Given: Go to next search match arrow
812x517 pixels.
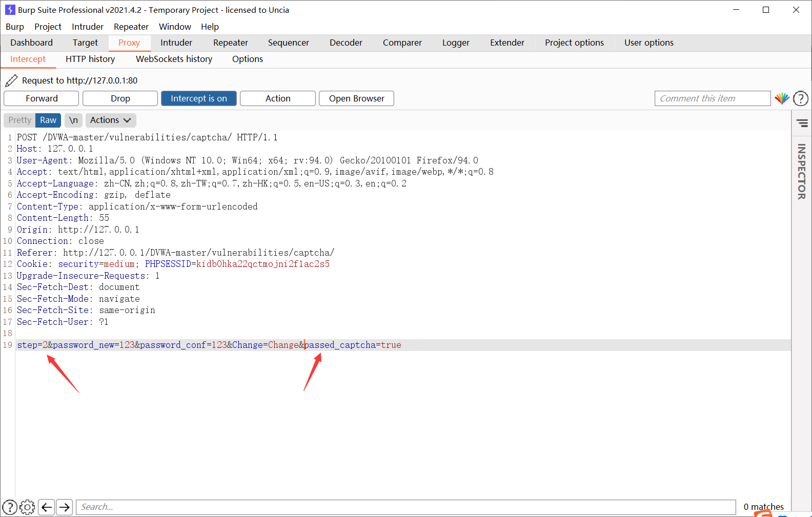Looking at the screenshot, I should click(x=64, y=507).
